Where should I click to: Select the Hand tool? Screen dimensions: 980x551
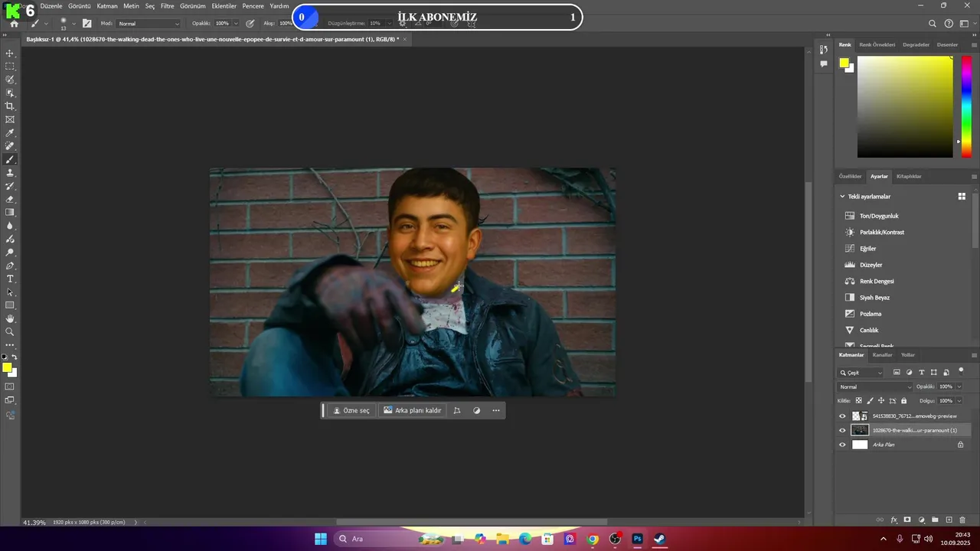point(10,318)
